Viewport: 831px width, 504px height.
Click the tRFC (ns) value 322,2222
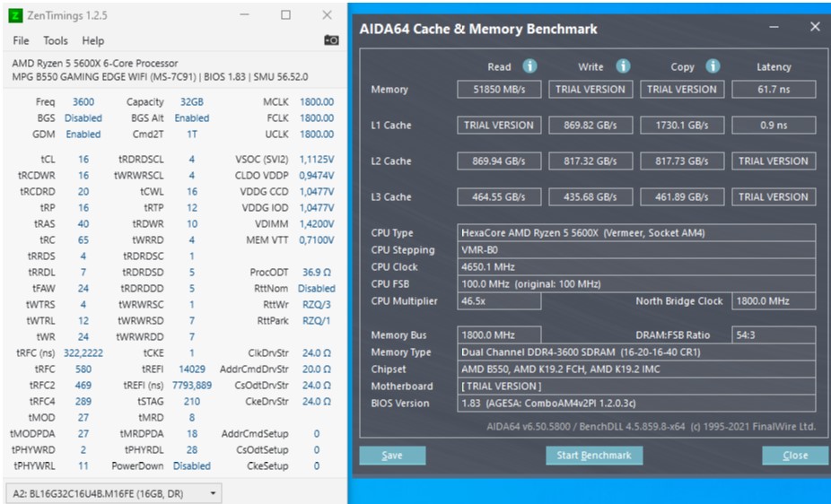coord(83,353)
